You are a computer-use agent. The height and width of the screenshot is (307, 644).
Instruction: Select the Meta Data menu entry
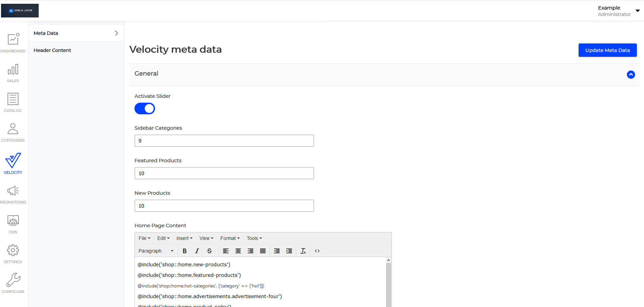click(x=76, y=33)
